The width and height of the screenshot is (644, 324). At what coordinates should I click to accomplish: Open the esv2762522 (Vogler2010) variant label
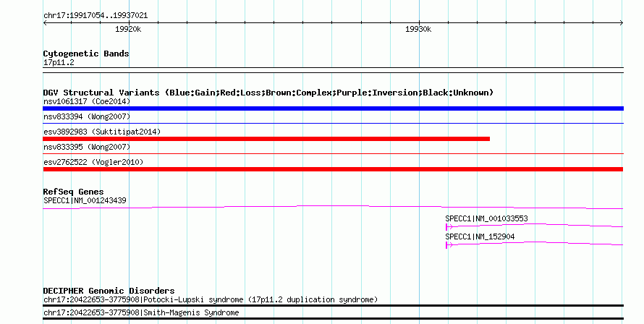click(93, 162)
